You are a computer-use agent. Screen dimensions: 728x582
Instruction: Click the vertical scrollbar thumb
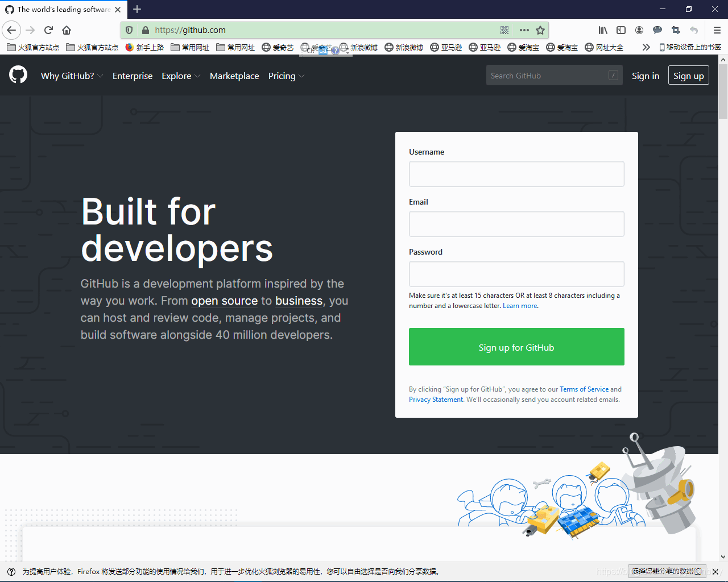(x=723, y=91)
